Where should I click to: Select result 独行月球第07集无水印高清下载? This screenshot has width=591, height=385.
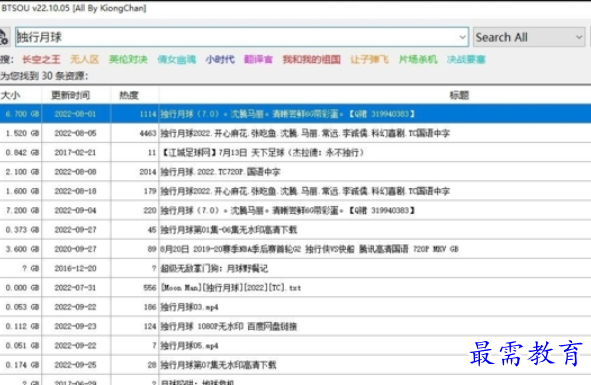pos(296,365)
